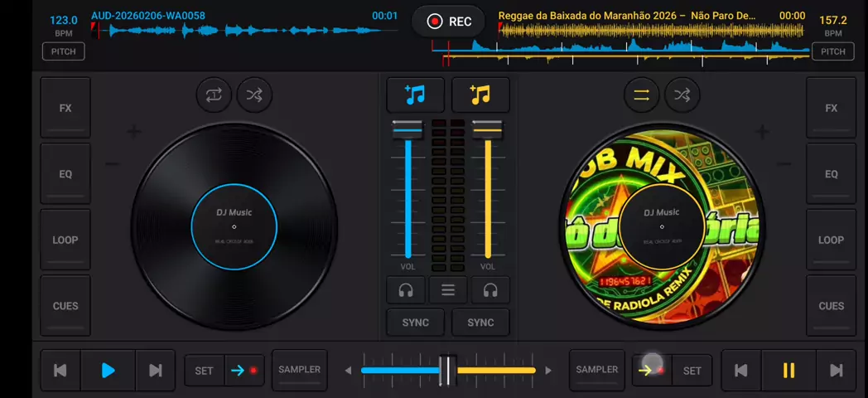Go to previous track on left deck

click(60, 371)
